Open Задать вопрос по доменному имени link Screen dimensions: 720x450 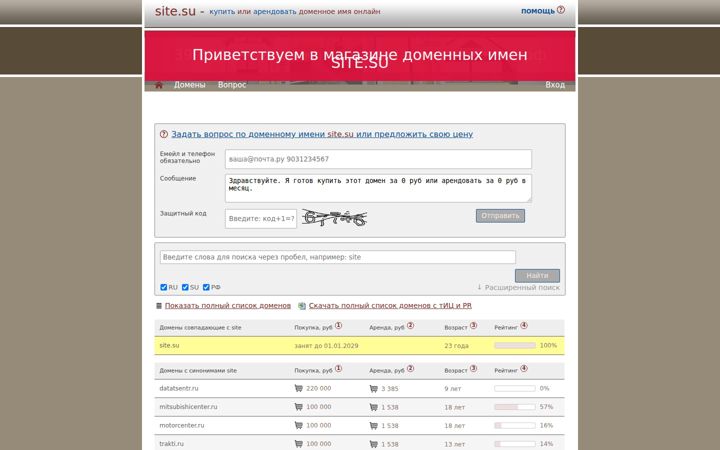click(322, 135)
